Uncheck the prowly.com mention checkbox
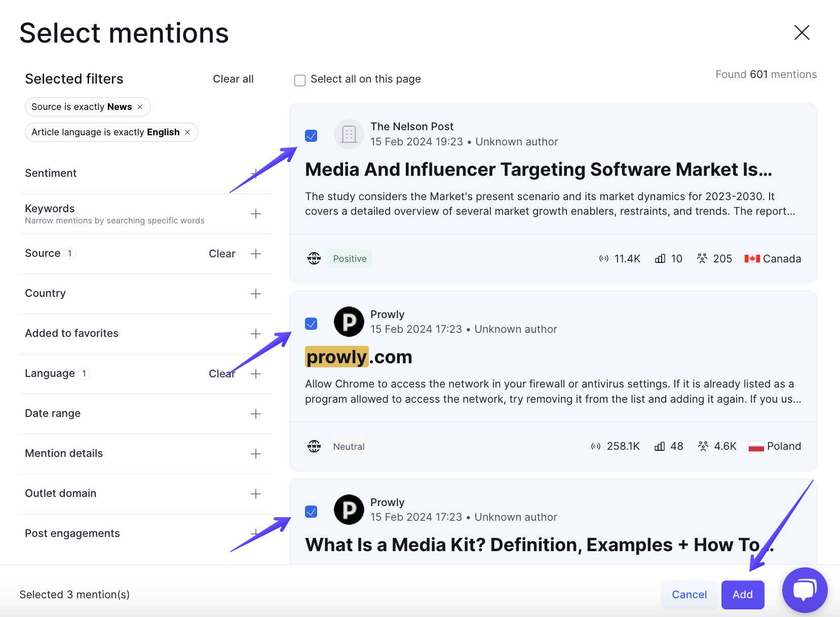This screenshot has width=840, height=617. pos(311,324)
